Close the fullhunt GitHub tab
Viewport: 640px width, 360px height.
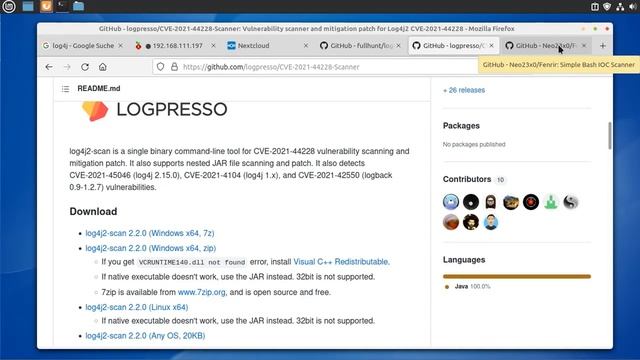tap(398, 46)
